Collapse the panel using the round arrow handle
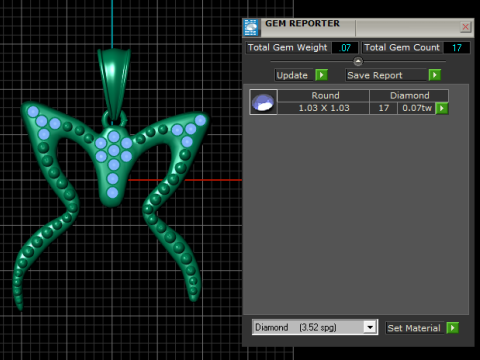The width and height of the screenshot is (480, 360). pos(358,61)
